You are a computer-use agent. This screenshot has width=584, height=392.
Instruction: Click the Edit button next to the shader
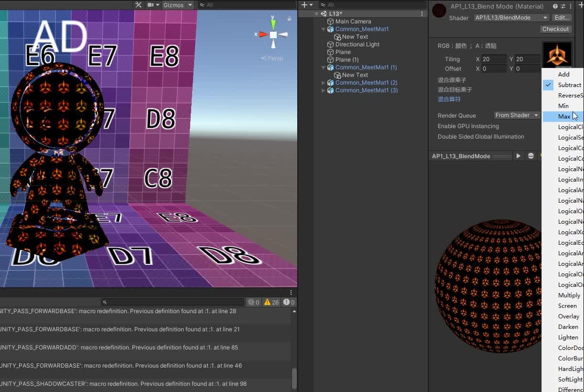(562, 18)
